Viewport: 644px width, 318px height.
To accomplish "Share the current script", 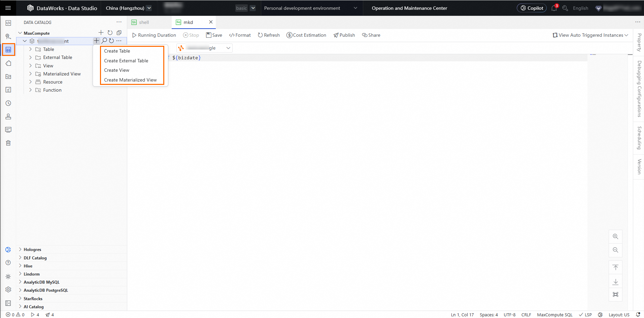I will [371, 35].
